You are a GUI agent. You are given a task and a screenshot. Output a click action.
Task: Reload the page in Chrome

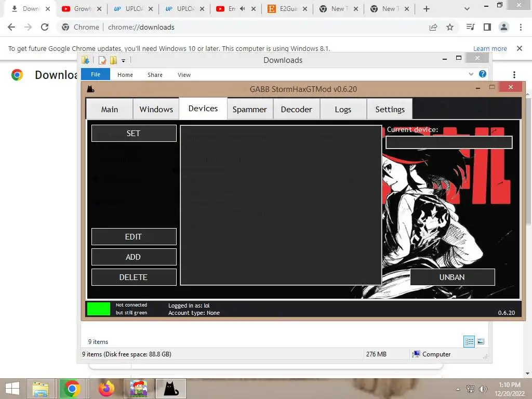tap(45, 27)
